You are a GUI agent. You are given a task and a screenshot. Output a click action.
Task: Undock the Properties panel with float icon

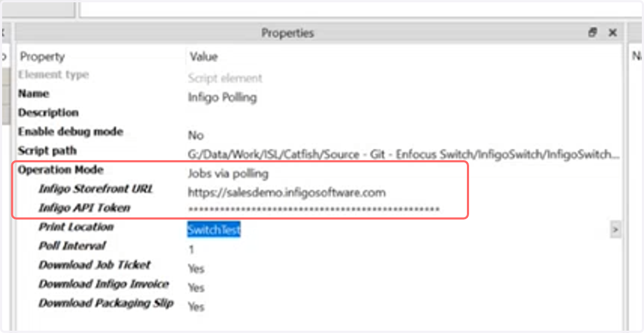click(593, 33)
